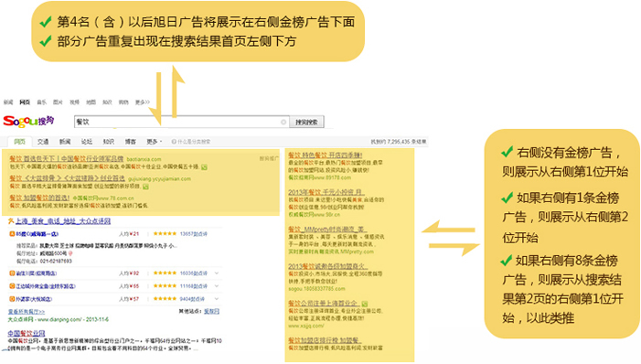Click the Sogou logo
The image size is (641, 364).
(28, 122)
